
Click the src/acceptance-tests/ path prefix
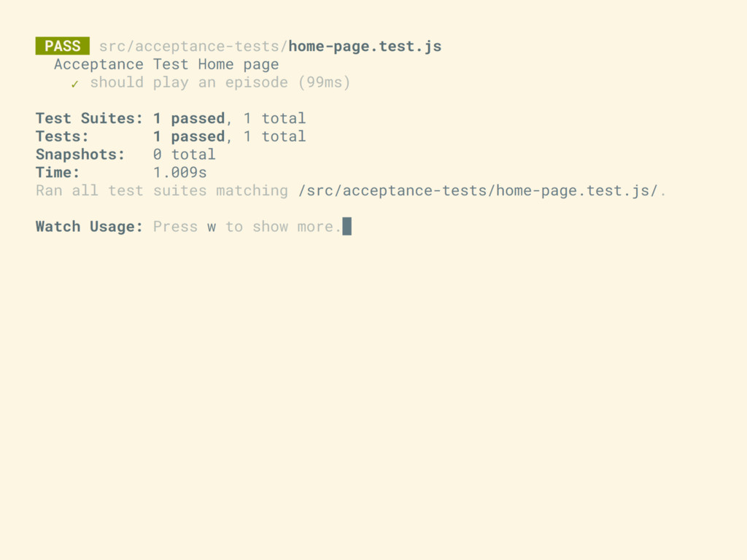click(x=193, y=46)
